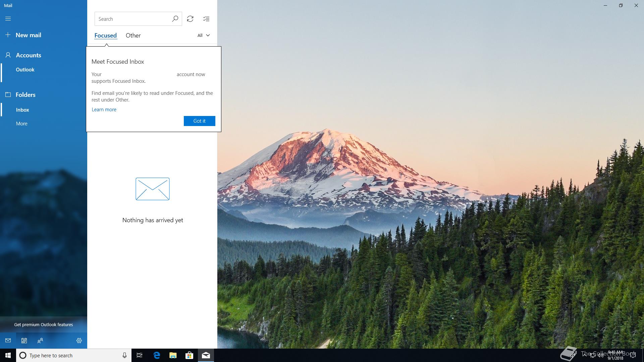Image resolution: width=644 pixels, height=362 pixels.
Task: Sync this view with refresh icon
Action: click(x=190, y=19)
